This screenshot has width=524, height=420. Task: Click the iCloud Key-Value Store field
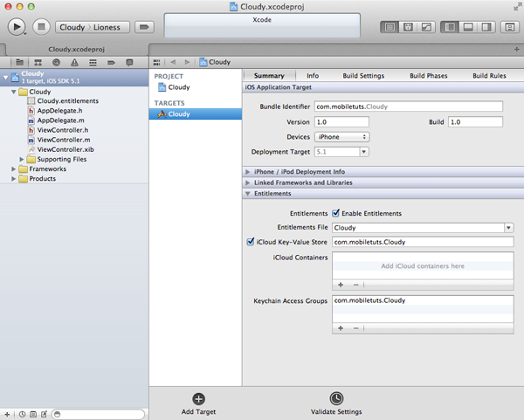coord(423,242)
